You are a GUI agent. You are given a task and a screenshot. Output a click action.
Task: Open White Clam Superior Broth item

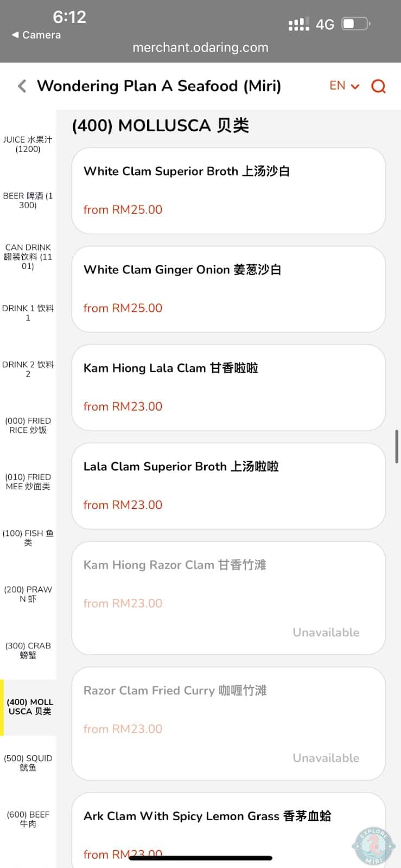228,190
